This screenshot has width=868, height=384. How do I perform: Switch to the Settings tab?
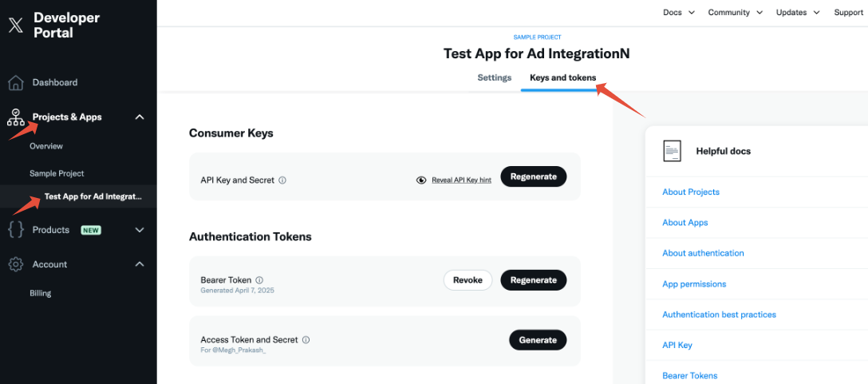(x=495, y=77)
